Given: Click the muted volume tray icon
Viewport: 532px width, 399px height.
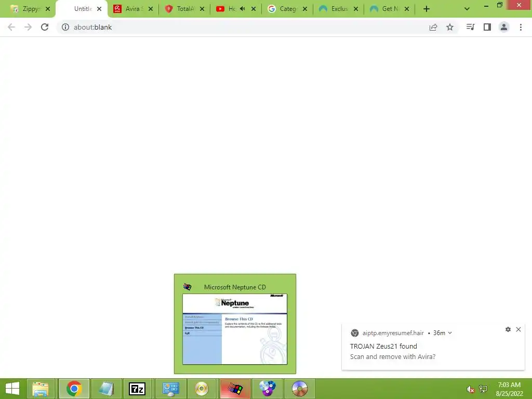Looking at the screenshot, I should [x=470, y=389].
